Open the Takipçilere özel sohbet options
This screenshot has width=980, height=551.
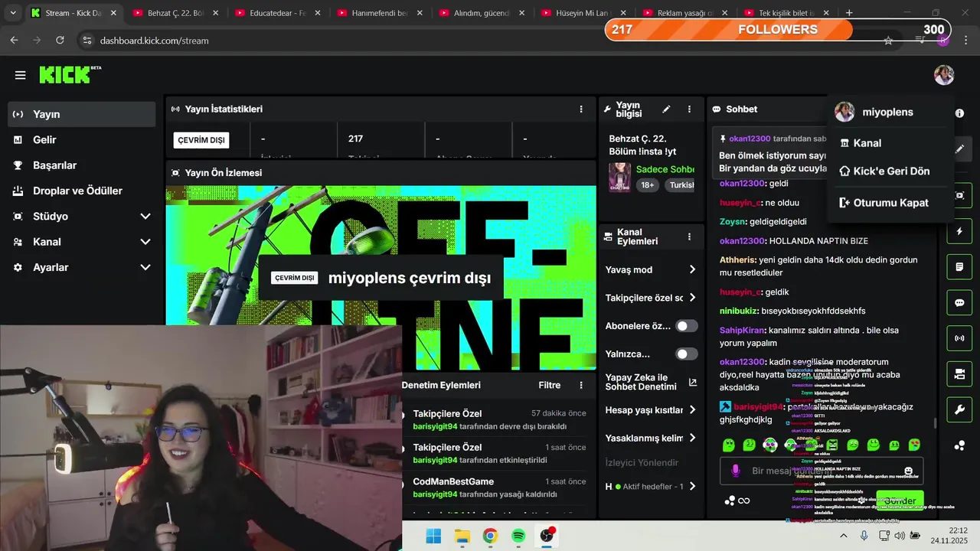click(x=651, y=298)
